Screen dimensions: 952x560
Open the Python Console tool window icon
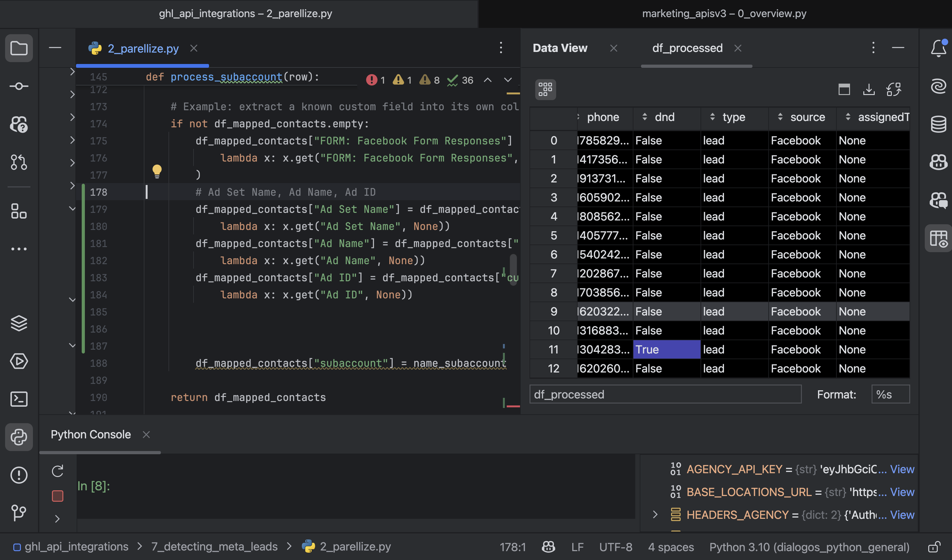click(19, 437)
